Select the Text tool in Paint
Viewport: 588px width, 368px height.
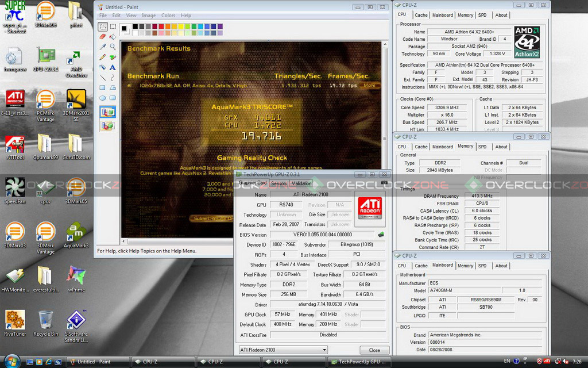point(113,67)
